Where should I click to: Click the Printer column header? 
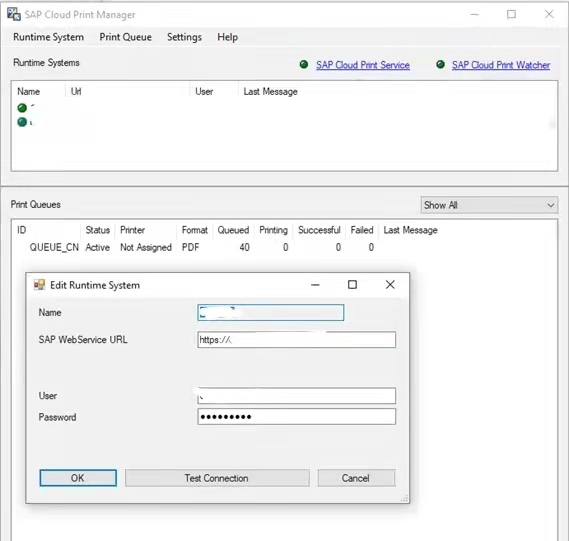click(132, 230)
